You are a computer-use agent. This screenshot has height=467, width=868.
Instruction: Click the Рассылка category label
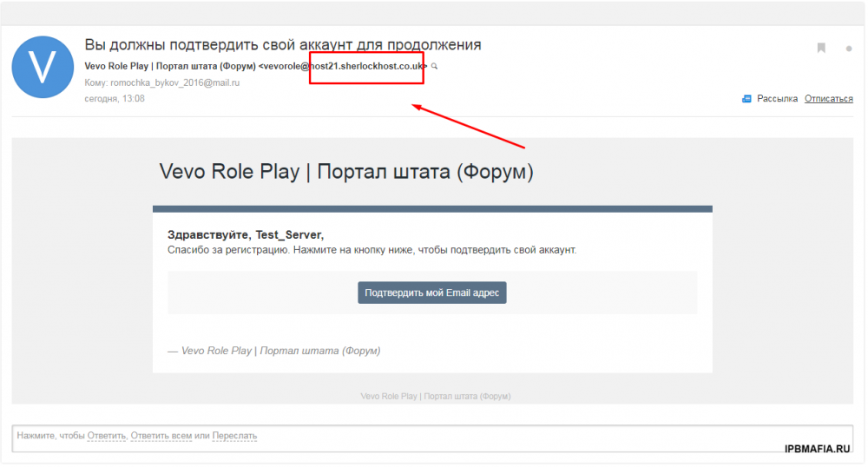(x=777, y=99)
